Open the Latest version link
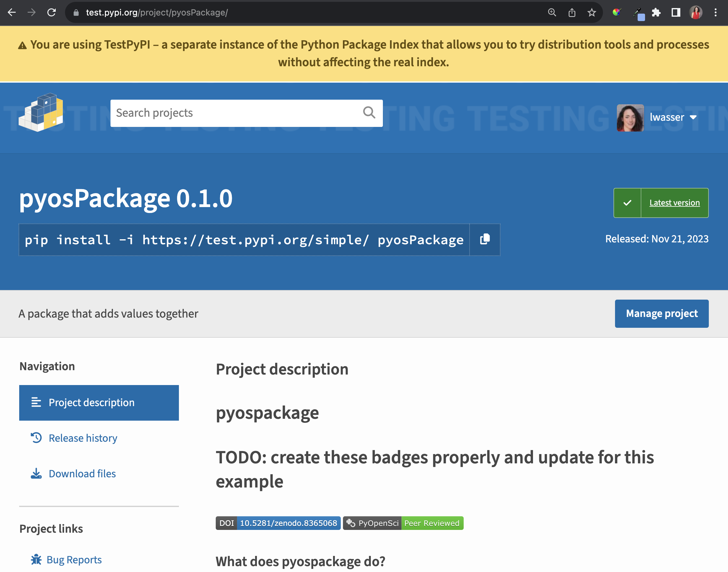The width and height of the screenshot is (728, 572). 674,203
